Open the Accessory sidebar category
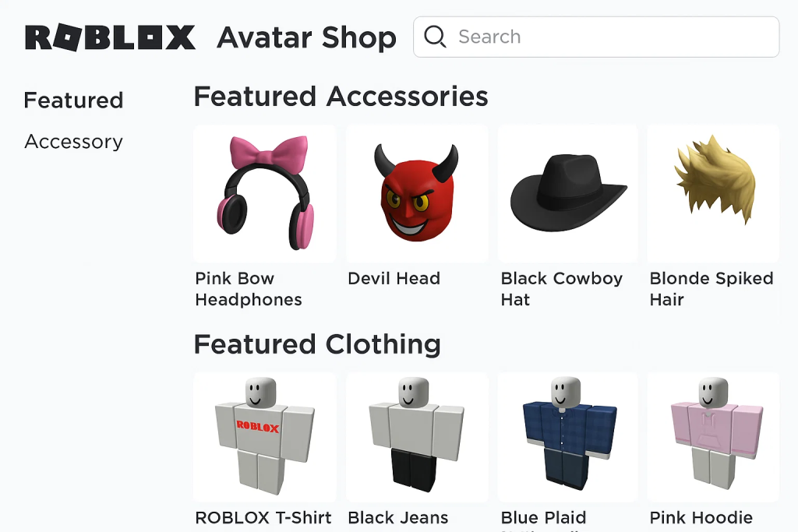 [x=74, y=142]
